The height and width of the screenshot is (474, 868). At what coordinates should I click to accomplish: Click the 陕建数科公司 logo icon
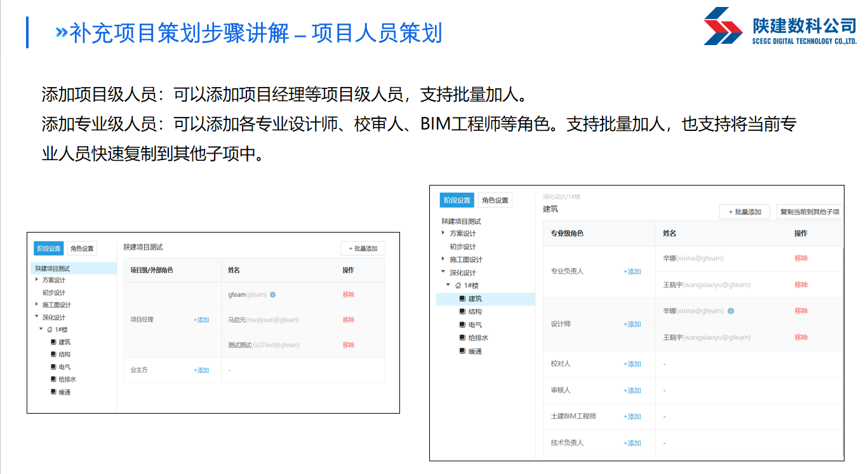click(723, 26)
